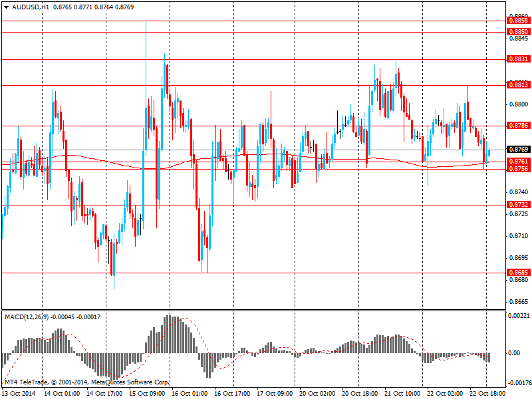The height and width of the screenshot is (399, 532).
Task: Click the 13 Oct 2014 date label
Action: 18,393
